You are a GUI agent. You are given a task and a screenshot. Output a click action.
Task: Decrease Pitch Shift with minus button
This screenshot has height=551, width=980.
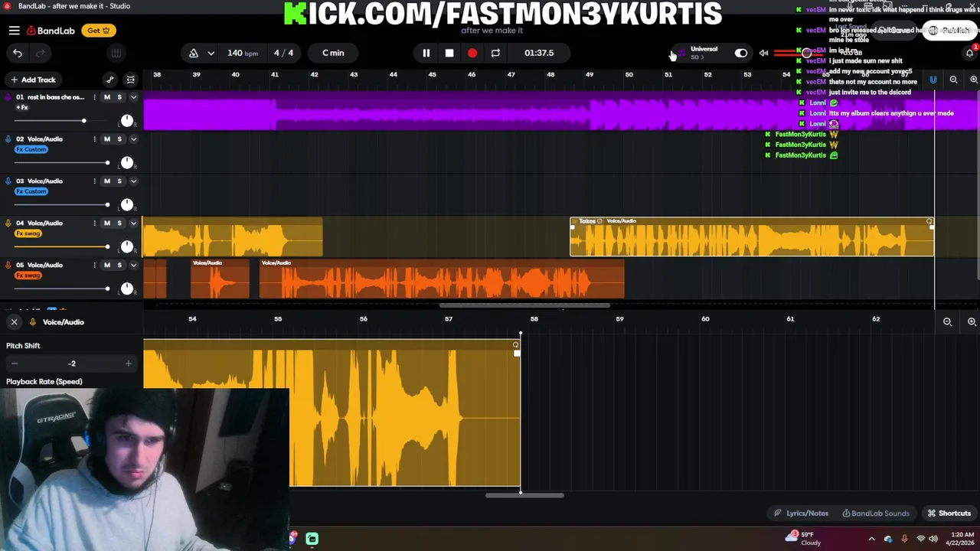pyautogui.click(x=15, y=364)
